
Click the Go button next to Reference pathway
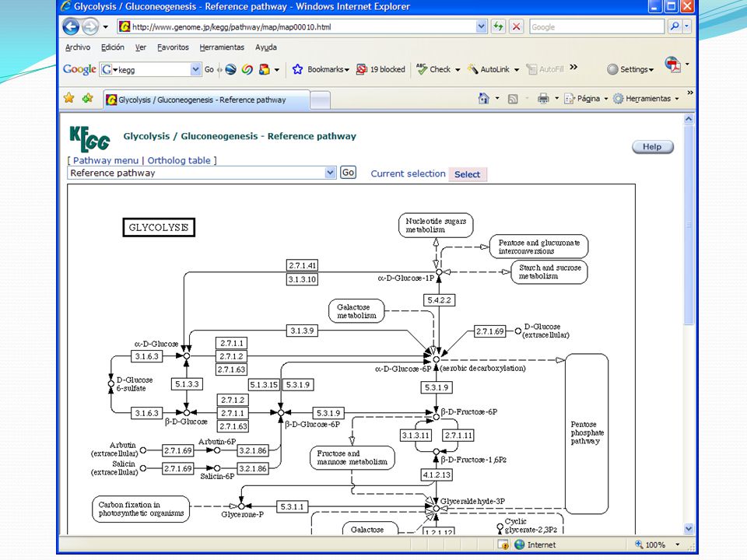349,173
